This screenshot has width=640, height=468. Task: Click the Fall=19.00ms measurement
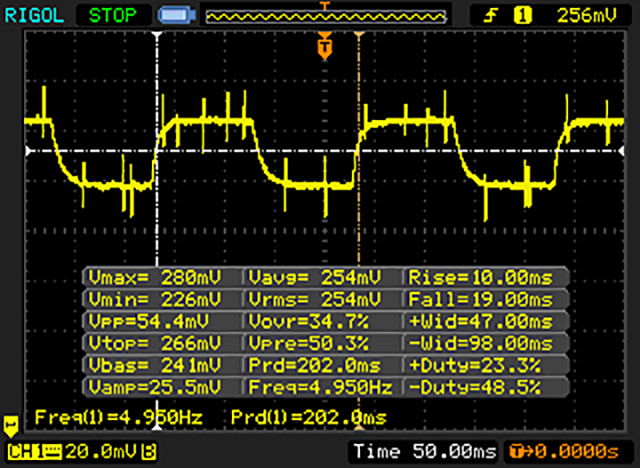[480, 300]
